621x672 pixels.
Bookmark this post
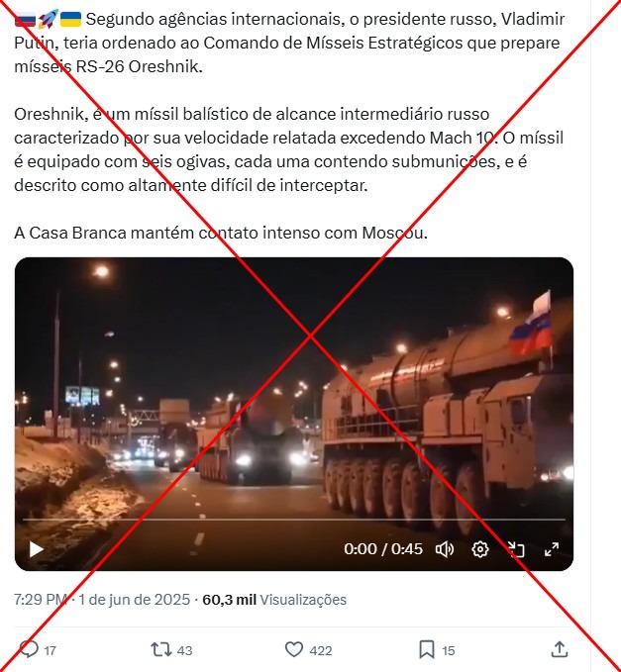[x=427, y=649]
